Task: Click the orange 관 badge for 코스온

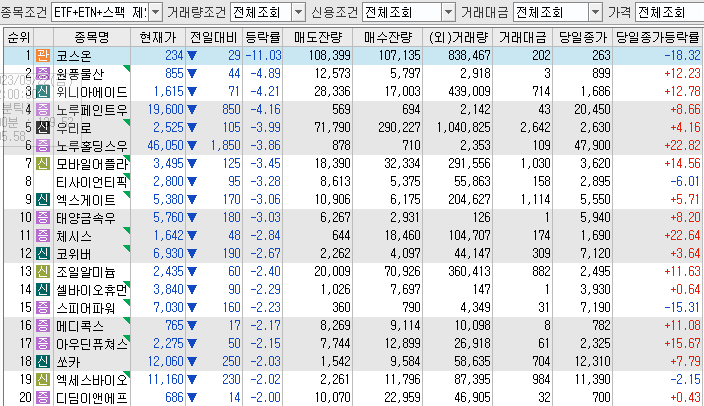Action: [43, 56]
